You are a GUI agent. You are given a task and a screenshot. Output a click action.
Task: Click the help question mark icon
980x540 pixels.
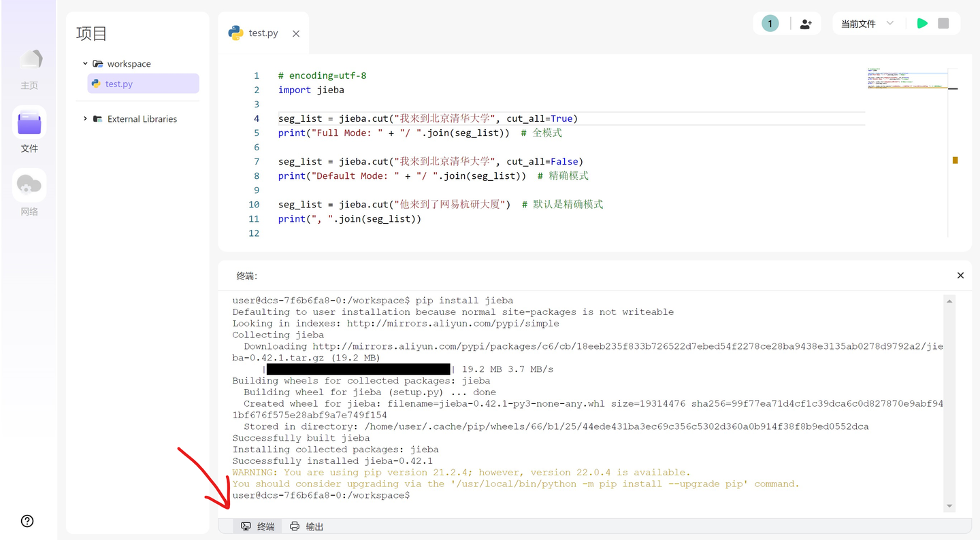click(27, 521)
